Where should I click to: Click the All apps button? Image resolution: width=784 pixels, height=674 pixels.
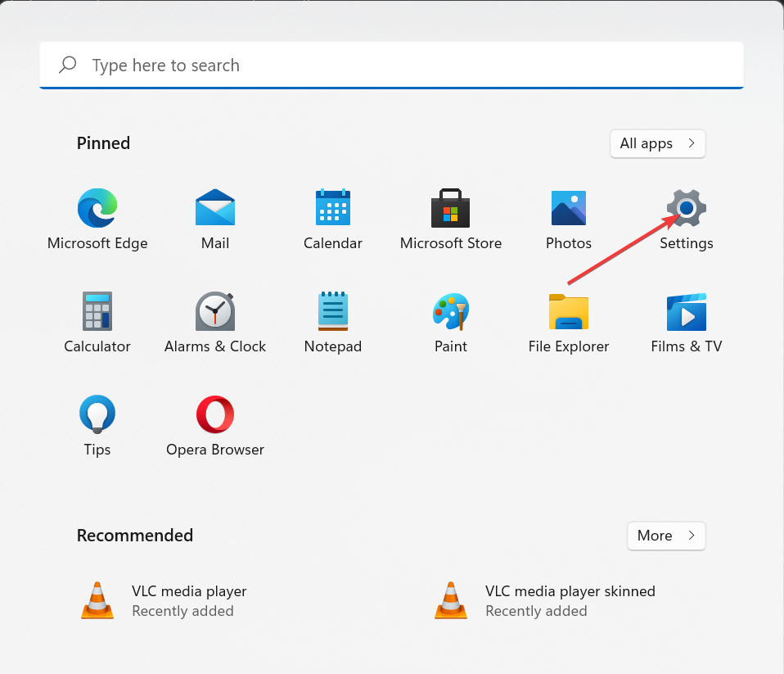(x=657, y=143)
